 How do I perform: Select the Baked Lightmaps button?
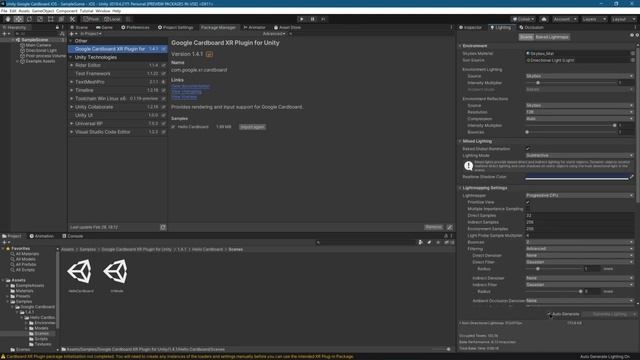pyautogui.click(x=552, y=37)
